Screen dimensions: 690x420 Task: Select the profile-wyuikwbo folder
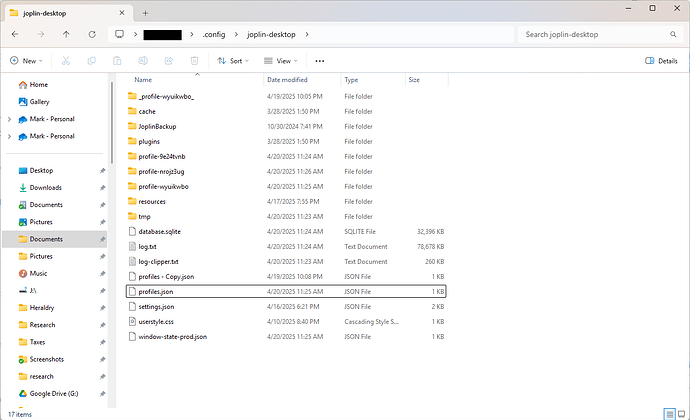click(x=286, y=187)
